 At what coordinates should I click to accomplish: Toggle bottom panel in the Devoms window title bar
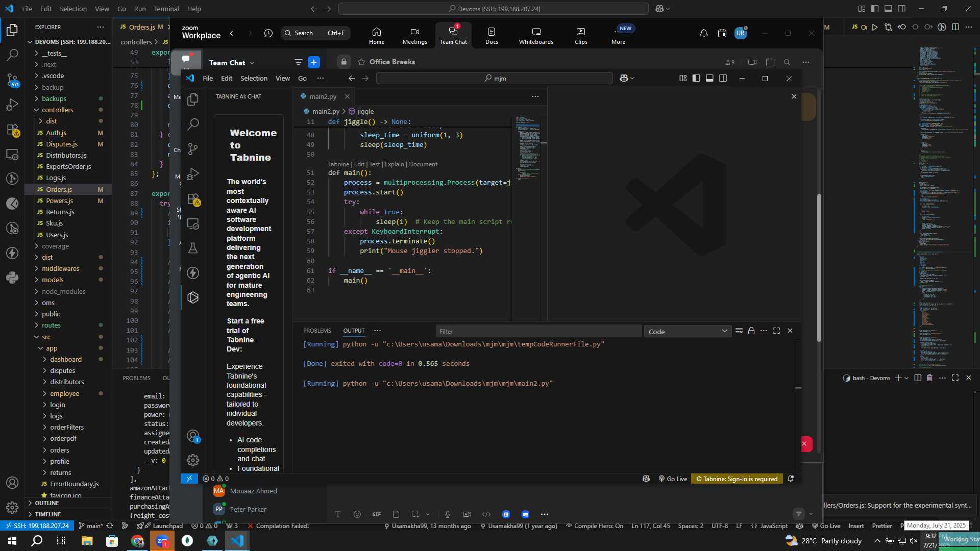click(x=888, y=9)
